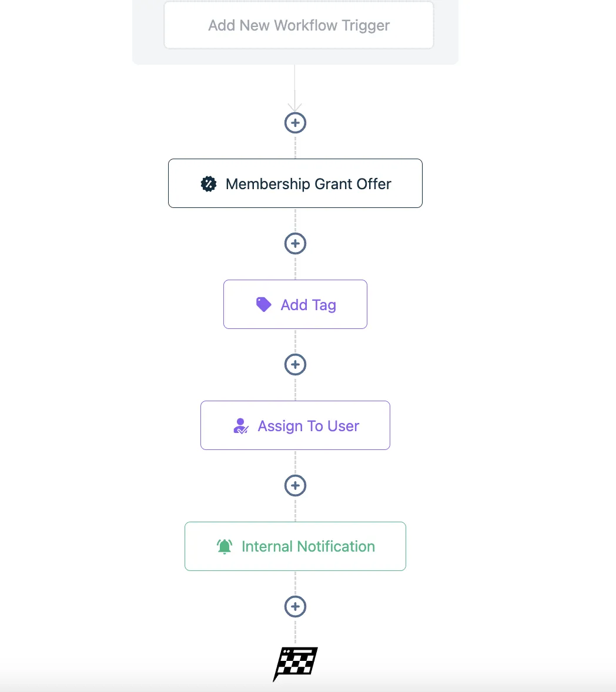Insert action between Add Tag and Assign To User

pyautogui.click(x=295, y=365)
